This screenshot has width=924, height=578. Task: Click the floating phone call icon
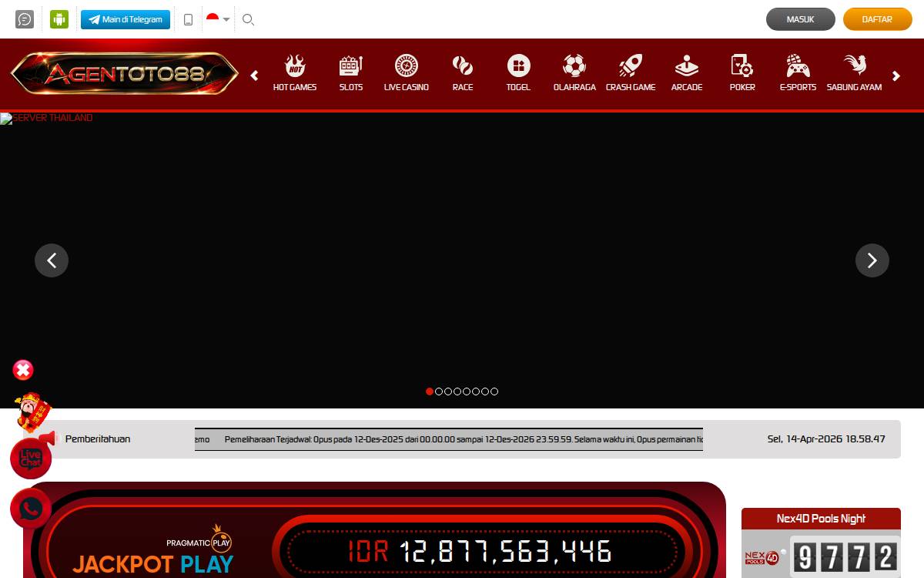(x=31, y=509)
